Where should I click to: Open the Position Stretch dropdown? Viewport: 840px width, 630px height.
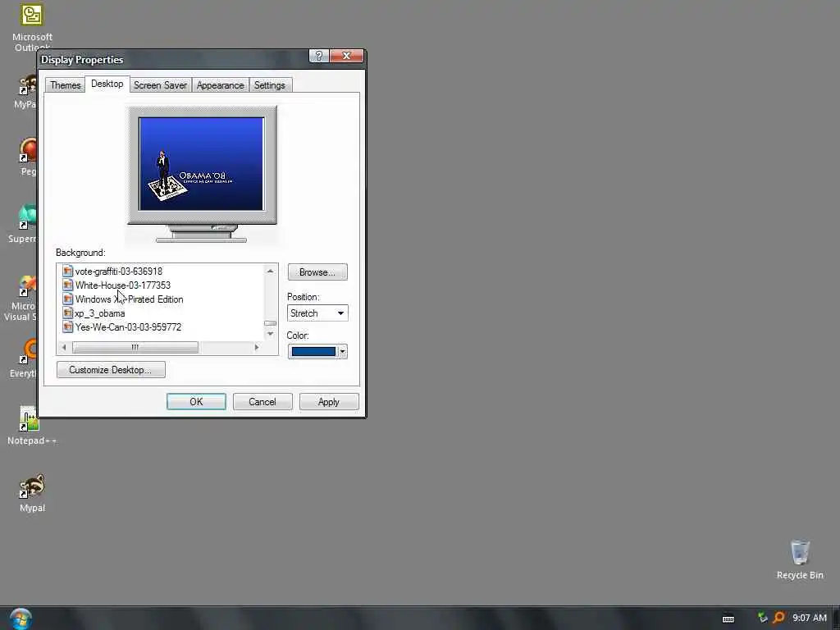pyautogui.click(x=317, y=313)
